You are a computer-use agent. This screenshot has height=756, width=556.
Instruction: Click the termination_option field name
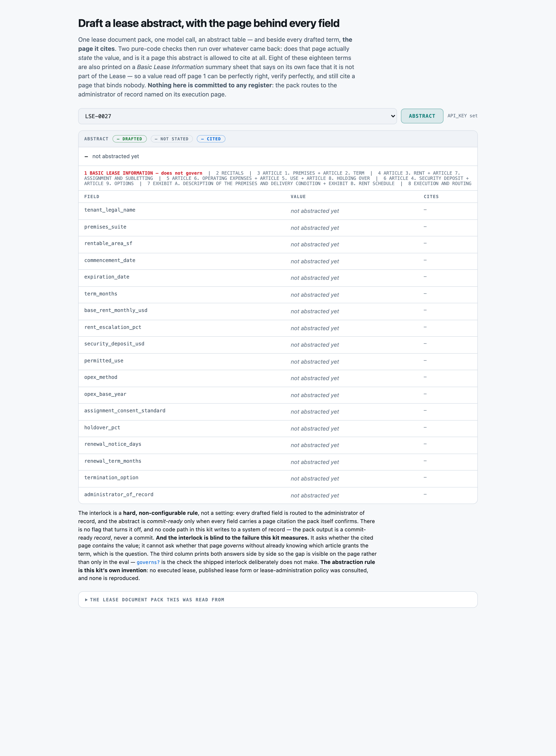coord(111,478)
